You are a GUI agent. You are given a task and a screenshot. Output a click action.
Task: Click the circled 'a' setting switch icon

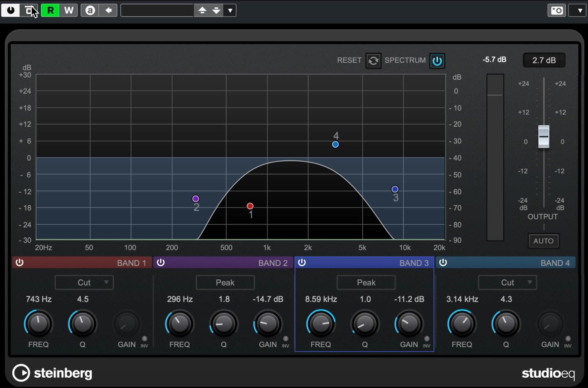(90, 10)
